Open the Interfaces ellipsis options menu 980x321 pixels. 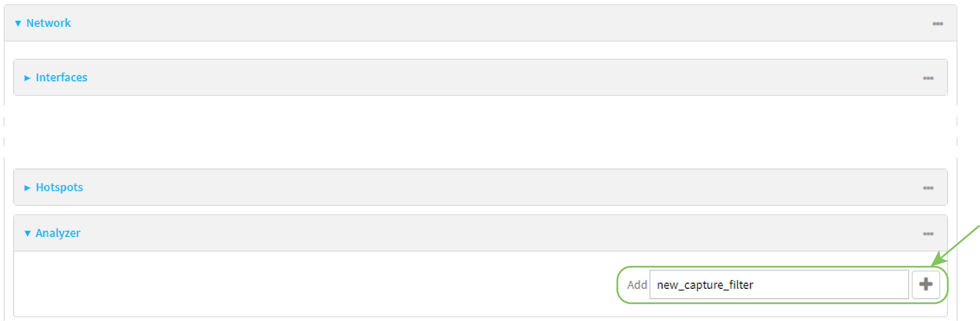tap(928, 78)
